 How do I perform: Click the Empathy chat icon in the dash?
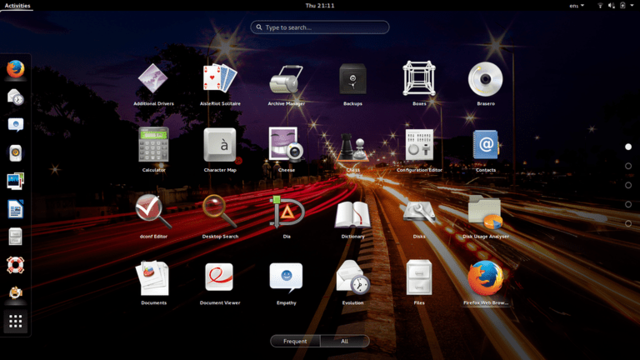coord(16,125)
